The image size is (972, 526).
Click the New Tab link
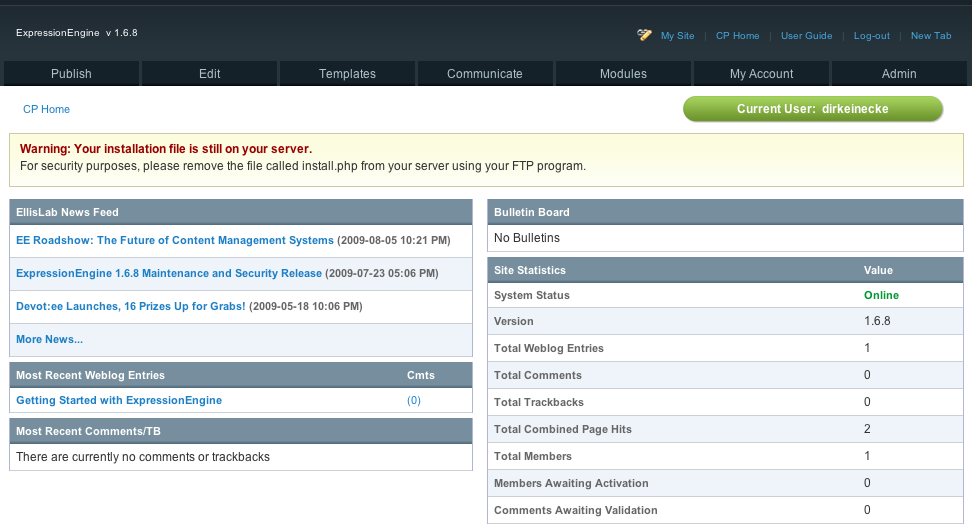click(x=930, y=36)
